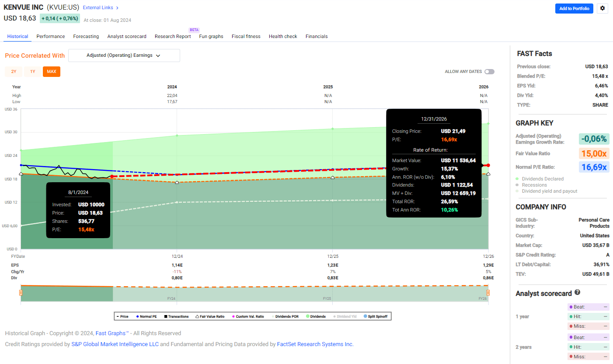This screenshot has height=364, width=613.
Task: Select the 2Y timeframe button
Action: 13,71
